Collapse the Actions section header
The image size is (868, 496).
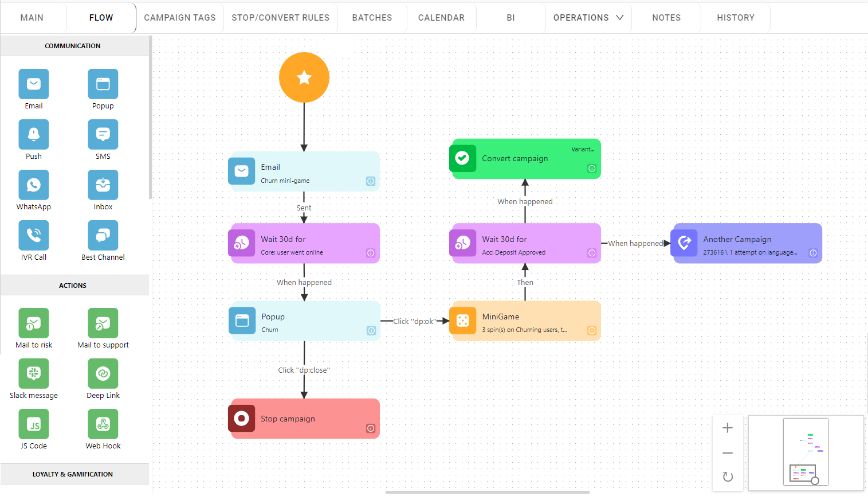(x=73, y=286)
